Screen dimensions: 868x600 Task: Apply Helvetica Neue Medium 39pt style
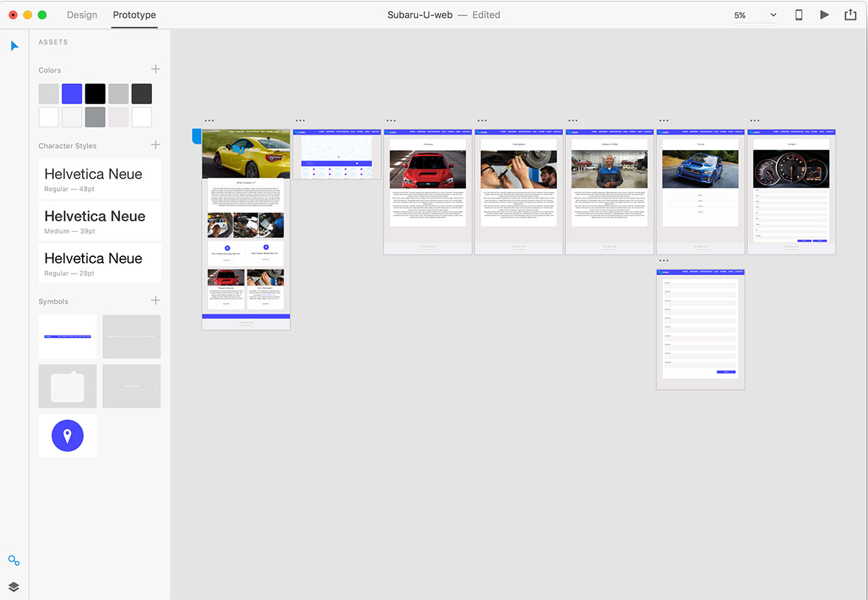tap(99, 222)
